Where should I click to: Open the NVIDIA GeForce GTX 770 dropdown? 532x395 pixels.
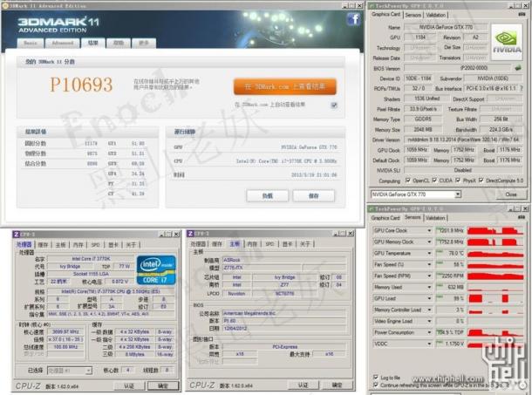(x=458, y=194)
